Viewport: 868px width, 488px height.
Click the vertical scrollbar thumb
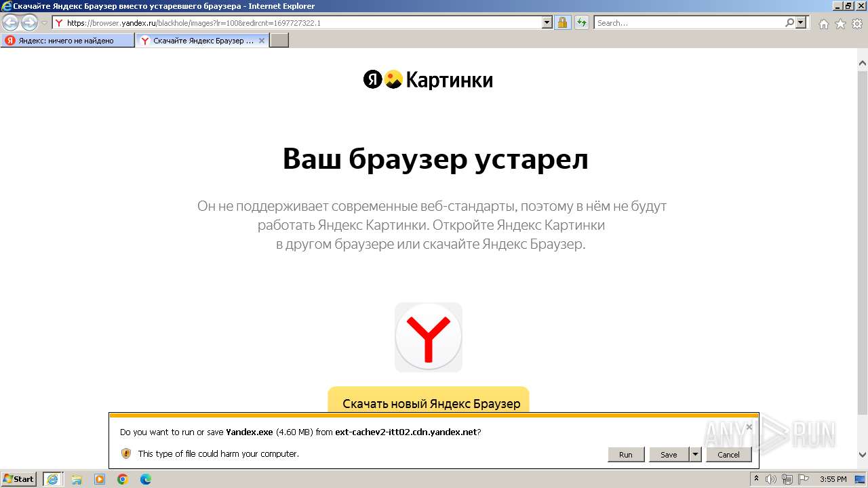863,243
